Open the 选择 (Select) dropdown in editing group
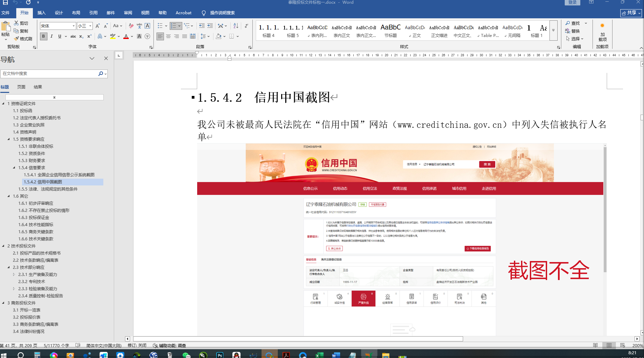Screen dimensions: 644x358 pyautogui.click(x=575, y=39)
